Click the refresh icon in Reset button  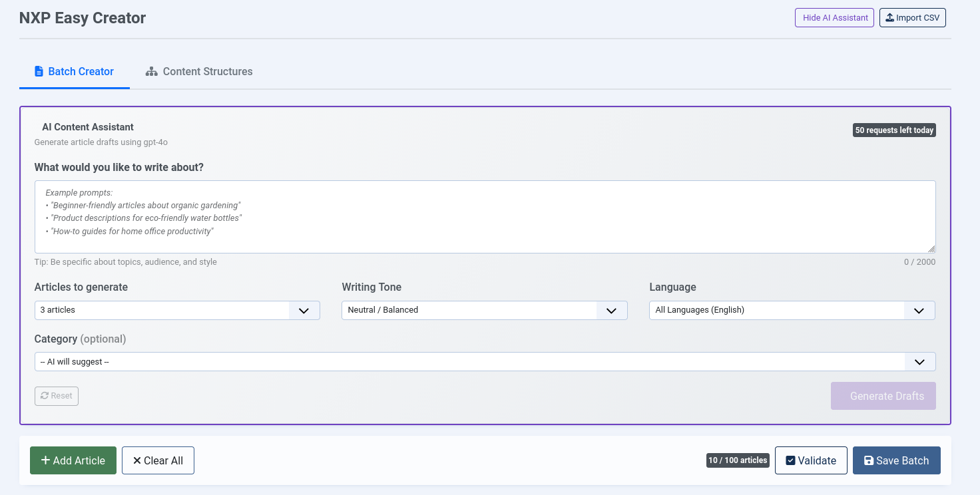click(x=45, y=396)
